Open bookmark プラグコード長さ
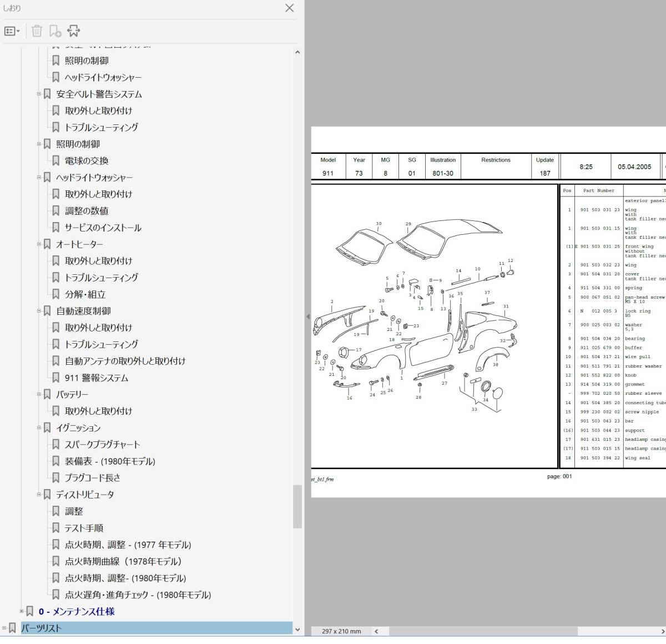The height and width of the screenshot is (644, 666). tap(93, 477)
